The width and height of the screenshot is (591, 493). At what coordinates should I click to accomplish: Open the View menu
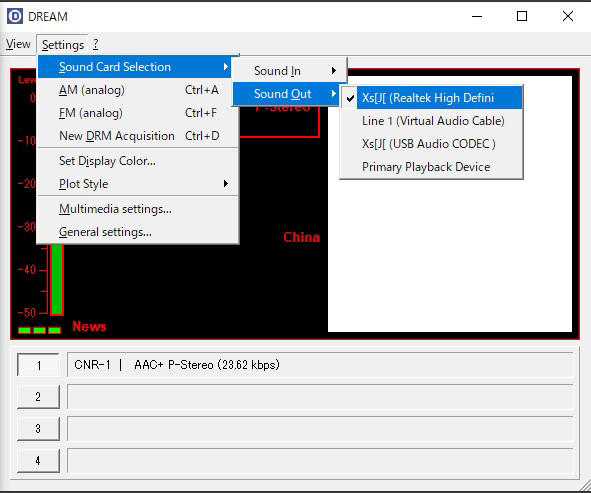click(18, 44)
